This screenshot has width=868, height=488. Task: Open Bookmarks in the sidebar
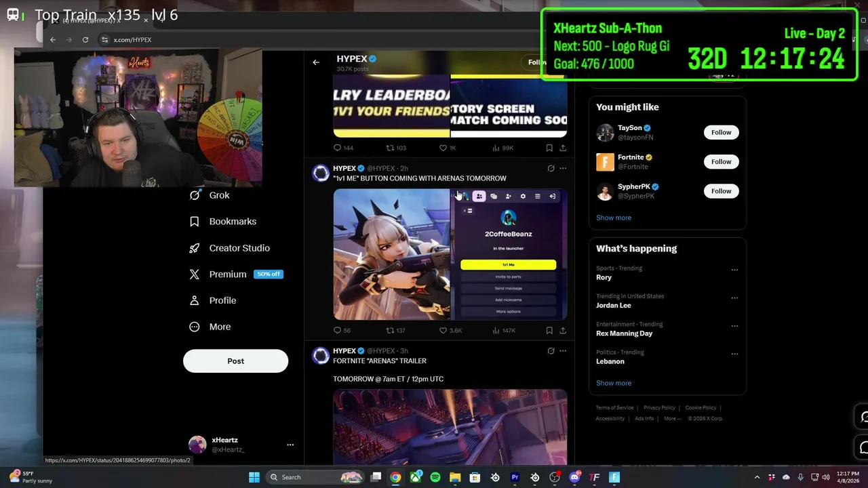223,222
